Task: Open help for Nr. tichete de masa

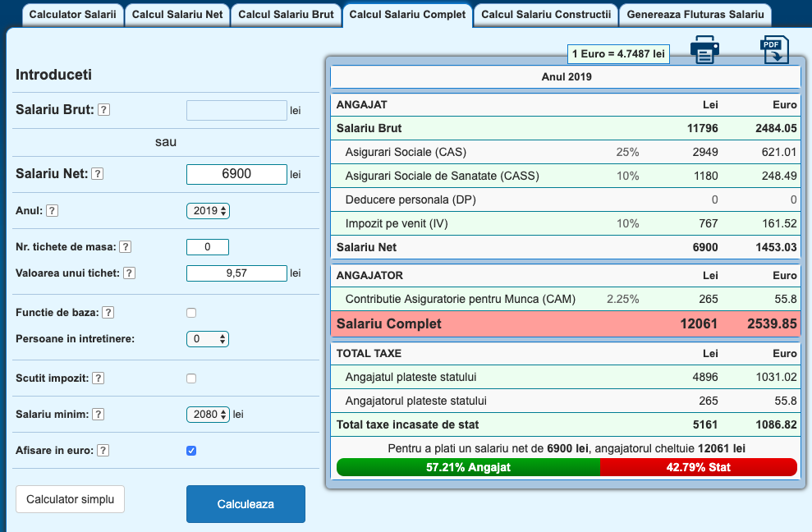Action: [x=126, y=247]
